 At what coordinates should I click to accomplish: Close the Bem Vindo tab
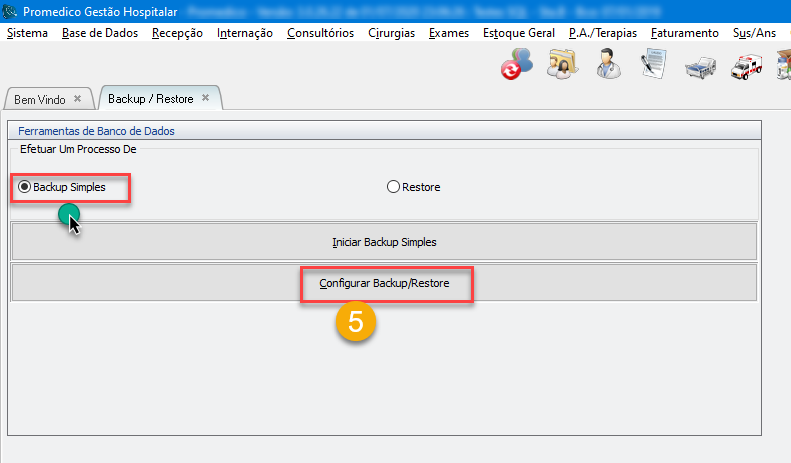point(77,99)
